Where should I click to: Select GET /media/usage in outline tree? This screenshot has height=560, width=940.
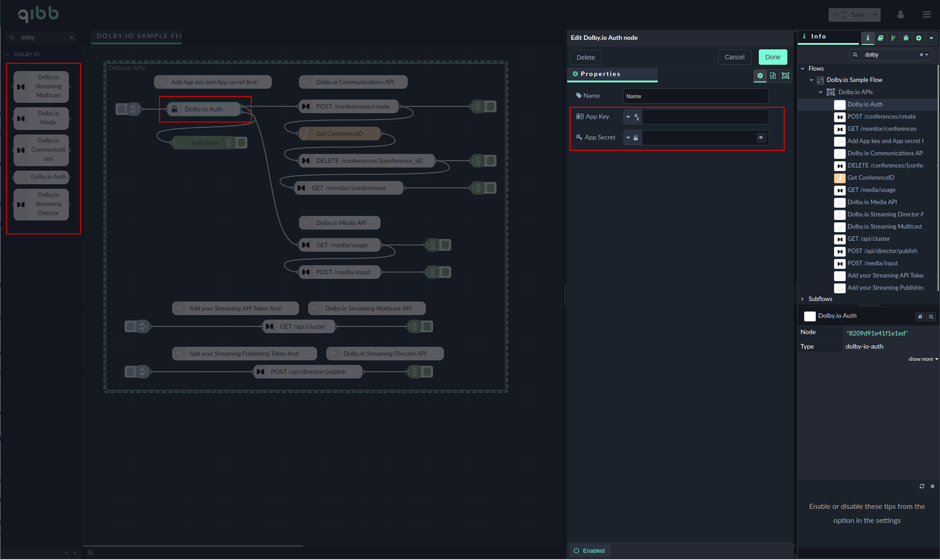(x=871, y=190)
